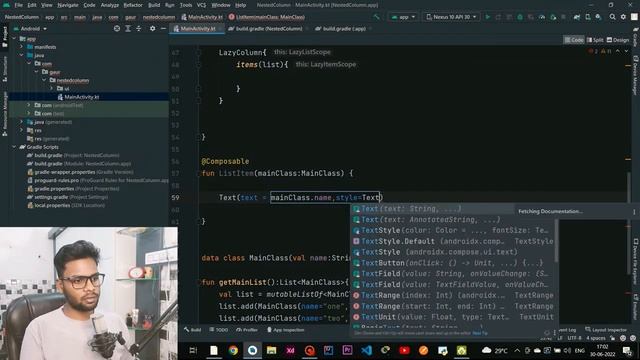Click Expand All icon in Project panel
The image size is (640, 360).
[128, 29]
